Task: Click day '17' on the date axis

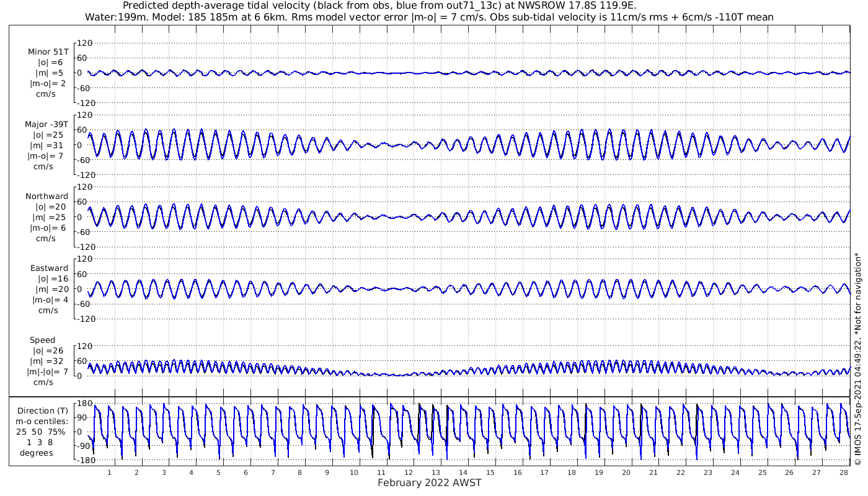Action: [x=544, y=473]
